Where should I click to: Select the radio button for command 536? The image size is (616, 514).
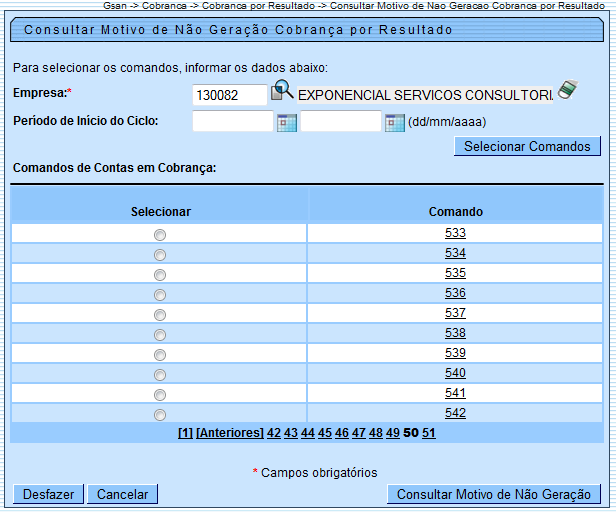[160, 294]
